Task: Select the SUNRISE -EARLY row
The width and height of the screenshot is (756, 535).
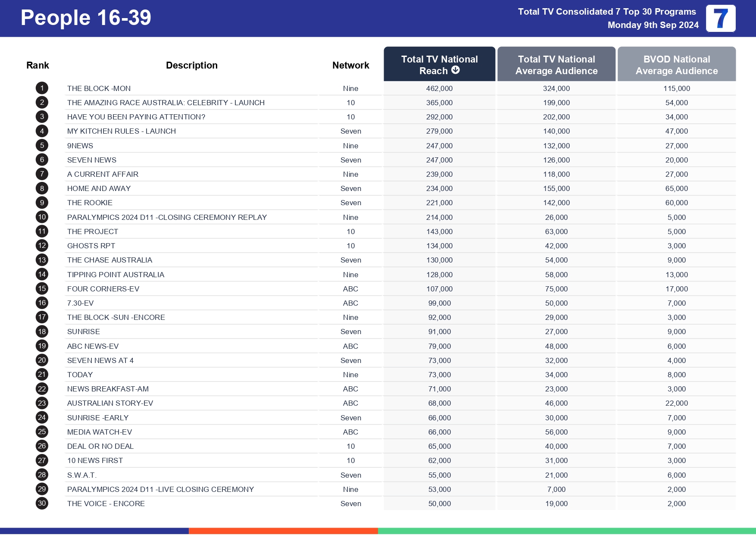Action: click(98, 417)
